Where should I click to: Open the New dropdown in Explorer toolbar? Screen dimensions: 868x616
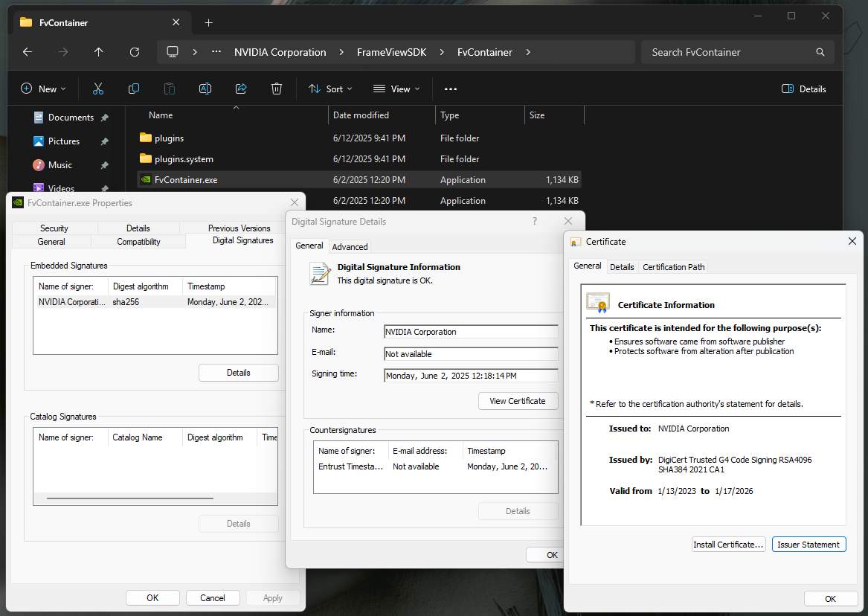(43, 89)
